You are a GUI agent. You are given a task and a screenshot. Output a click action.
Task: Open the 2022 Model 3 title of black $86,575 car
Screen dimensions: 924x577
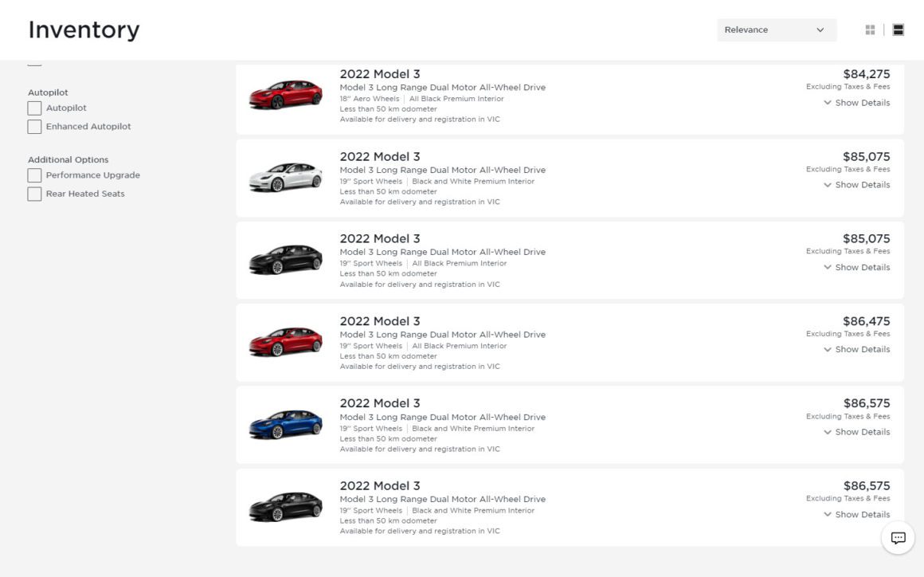pos(380,485)
